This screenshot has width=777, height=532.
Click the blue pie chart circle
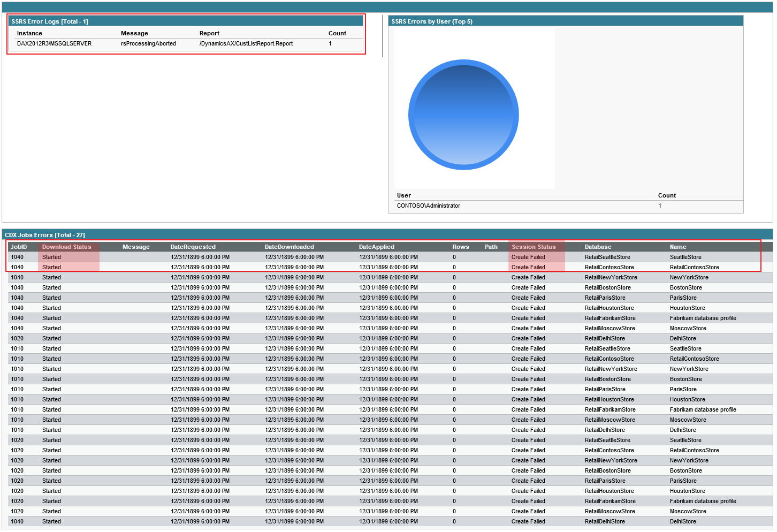point(463,115)
